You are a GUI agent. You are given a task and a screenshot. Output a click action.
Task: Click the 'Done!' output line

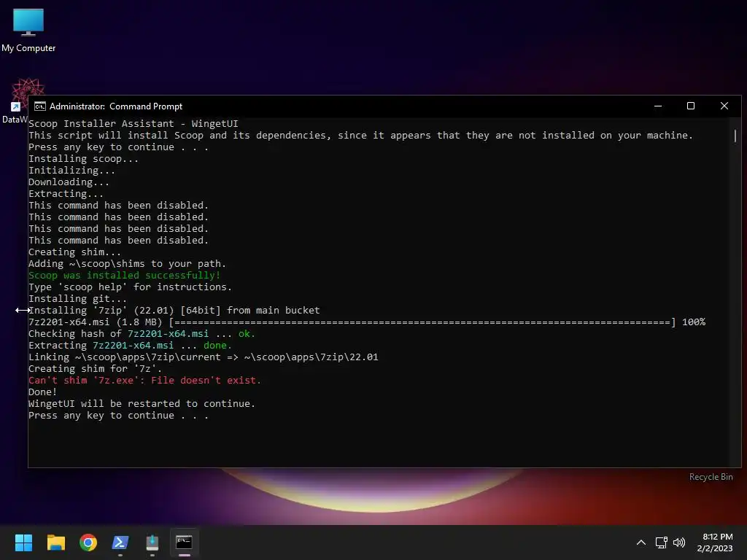click(43, 392)
